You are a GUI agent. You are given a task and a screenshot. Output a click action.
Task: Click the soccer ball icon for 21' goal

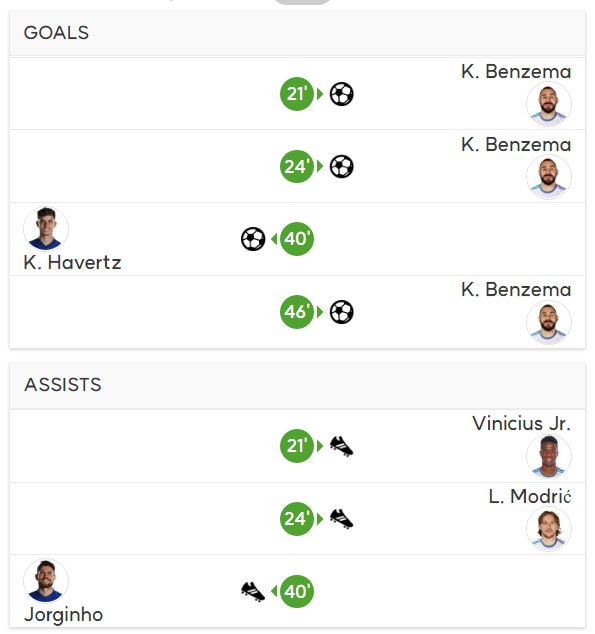tap(342, 94)
